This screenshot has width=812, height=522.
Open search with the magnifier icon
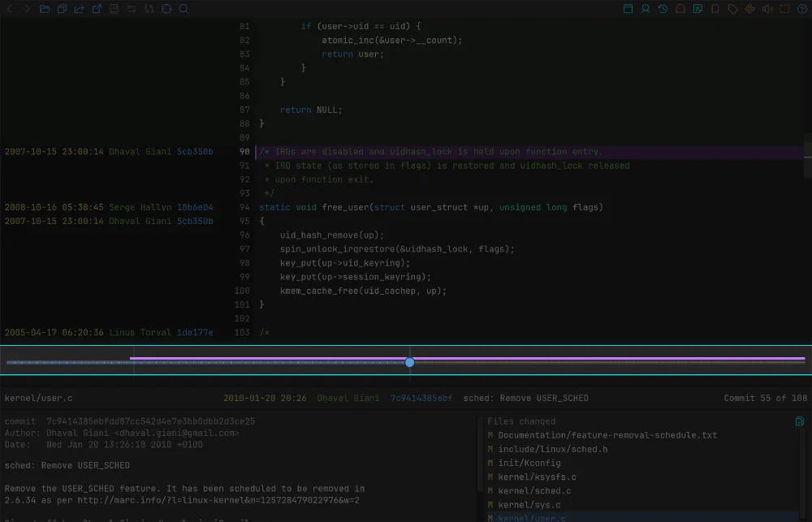(184, 9)
